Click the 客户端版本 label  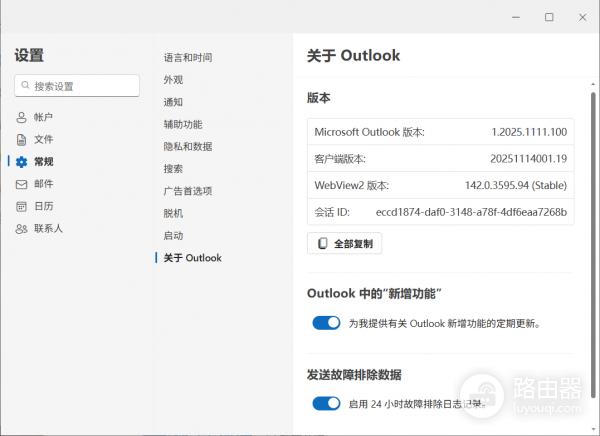click(340, 158)
